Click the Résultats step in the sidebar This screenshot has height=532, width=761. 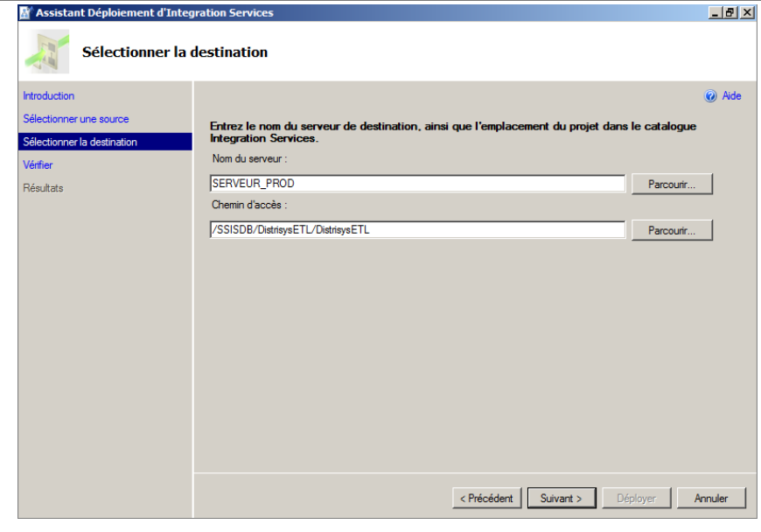[x=44, y=188]
